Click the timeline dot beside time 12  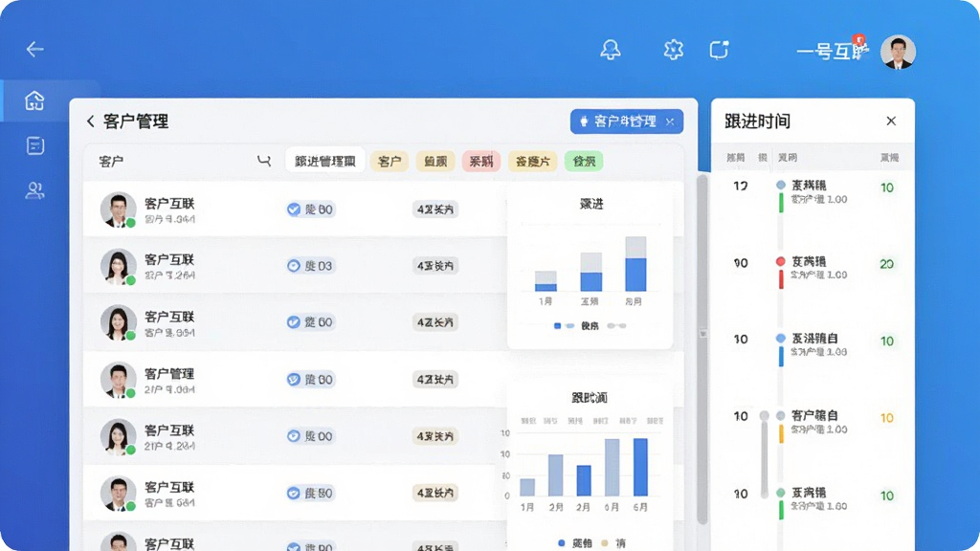[x=781, y=185]
